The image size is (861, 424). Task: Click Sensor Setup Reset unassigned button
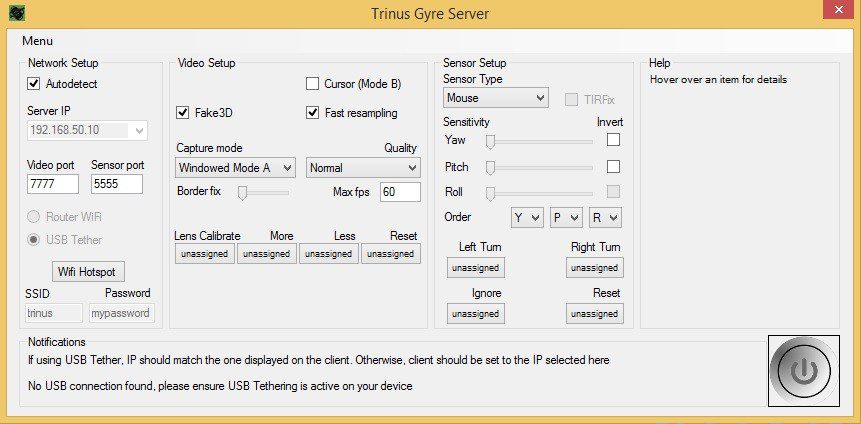click(x=595, y=314)
